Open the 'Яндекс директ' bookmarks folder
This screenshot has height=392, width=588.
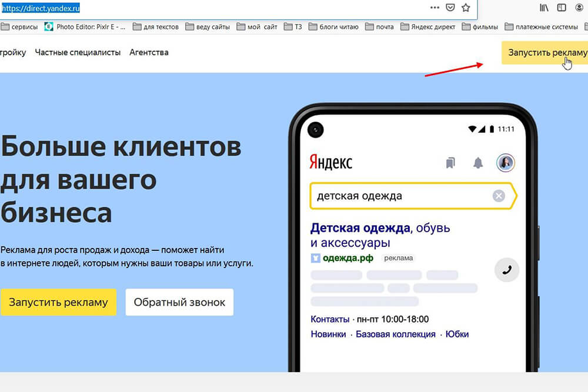[428, 26]
